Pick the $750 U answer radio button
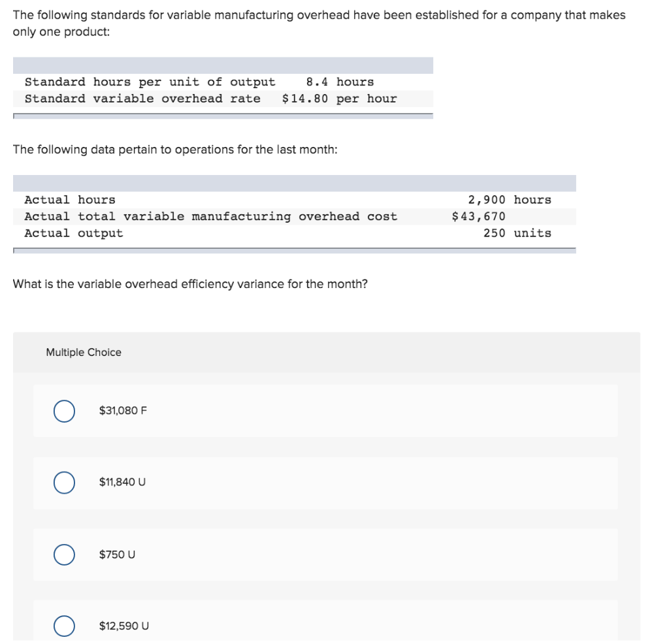The height and width of the screenshot is (644, 669). point(64,555)
